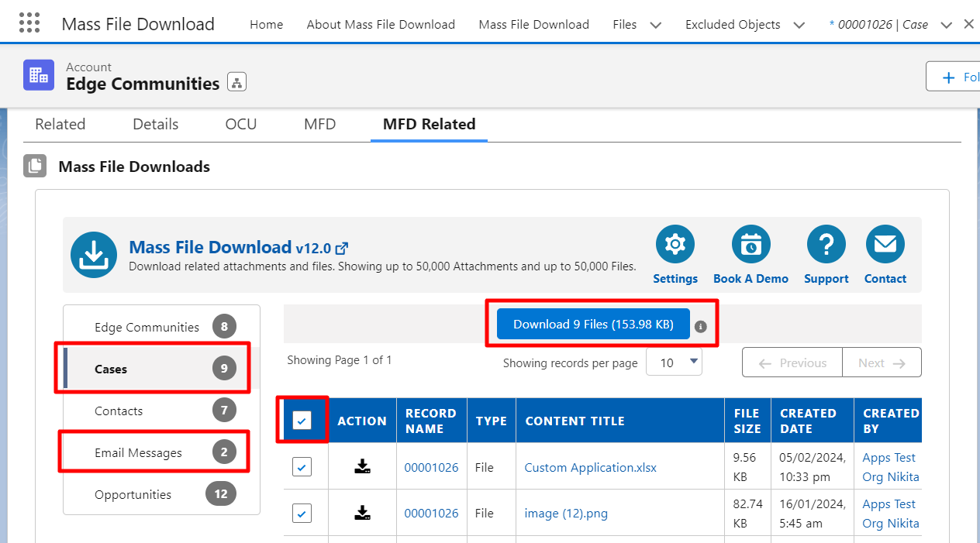The height and width of the screenshot is (543, 980).
Task: Click Book A Demo label
Action: [751, 279]
